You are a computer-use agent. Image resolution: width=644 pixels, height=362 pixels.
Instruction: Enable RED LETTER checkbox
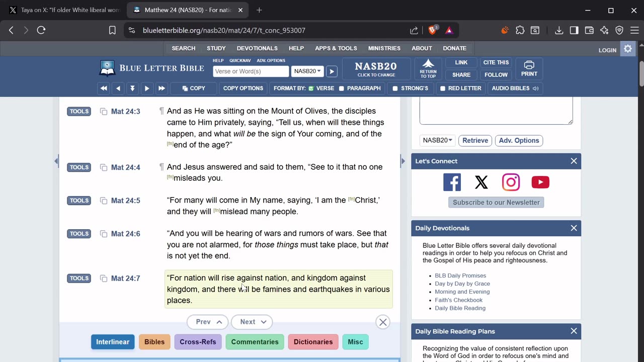pyautogui.click(x=443, y=88)
